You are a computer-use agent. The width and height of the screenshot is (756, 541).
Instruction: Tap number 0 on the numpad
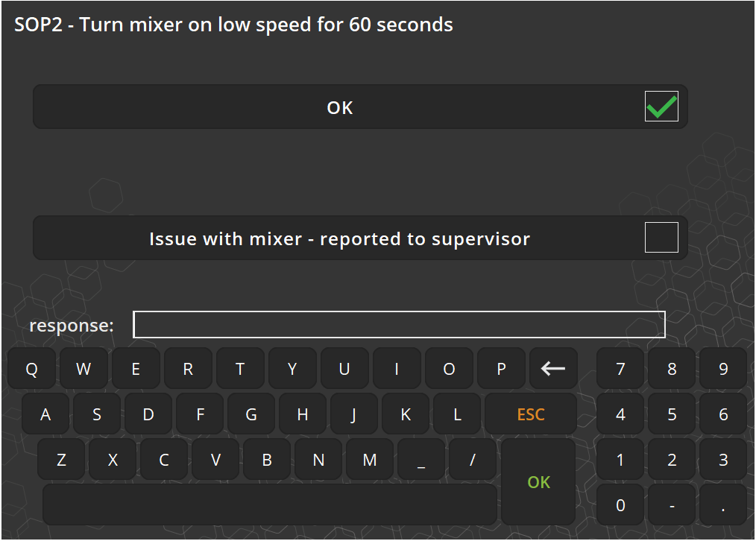click(620, 505)
